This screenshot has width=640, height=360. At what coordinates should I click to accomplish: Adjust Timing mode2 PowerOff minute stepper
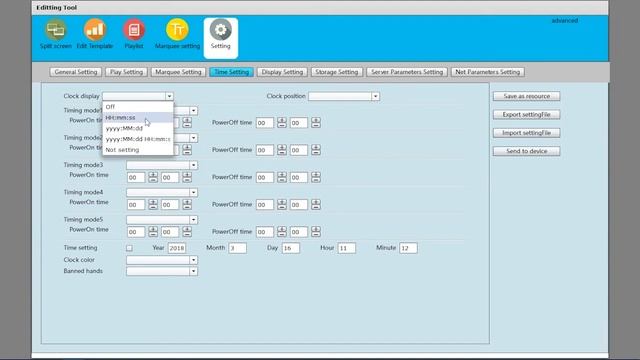tap(316, 150)
